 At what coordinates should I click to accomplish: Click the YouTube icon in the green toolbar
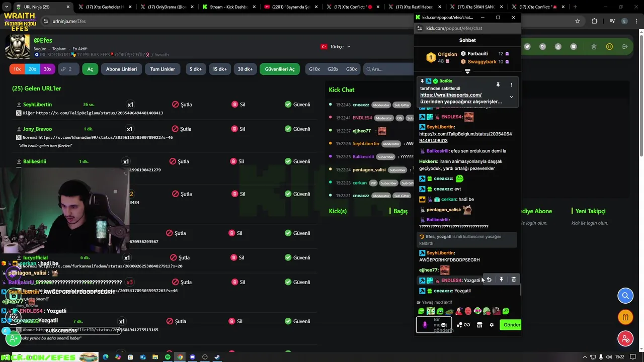click(558, 47)
